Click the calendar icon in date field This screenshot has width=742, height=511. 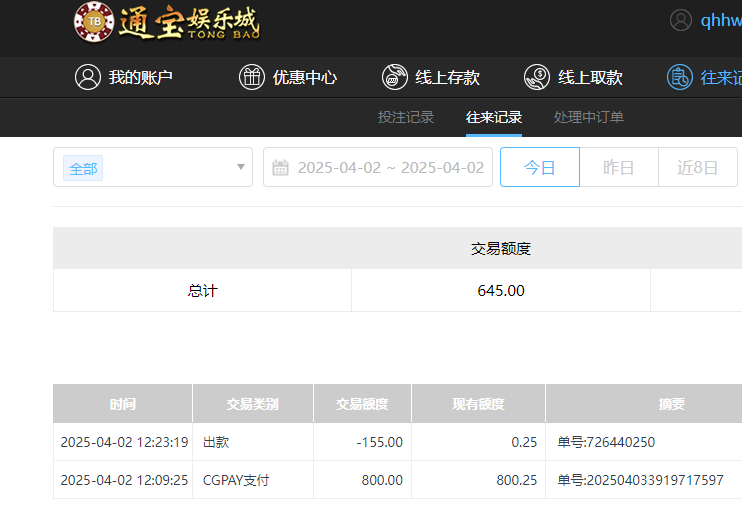point(281,168)
